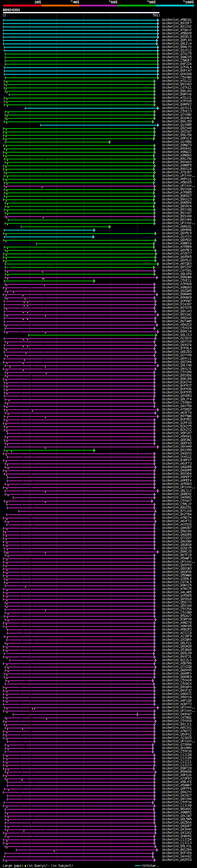Click hit label UniRef100_Q10SI1
The height and width of the screenshot is (868, 197).
(x=177, y=108)
